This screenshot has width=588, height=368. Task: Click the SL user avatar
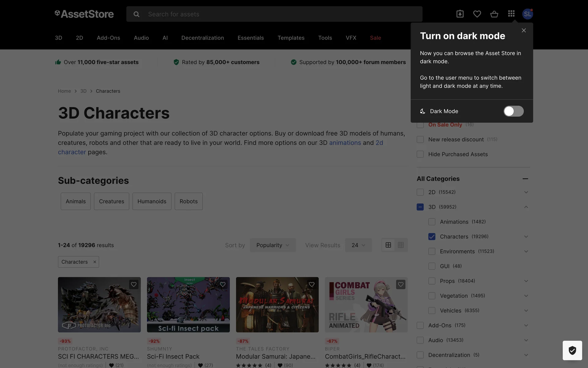pyautogui.click(x=527, y=14)
